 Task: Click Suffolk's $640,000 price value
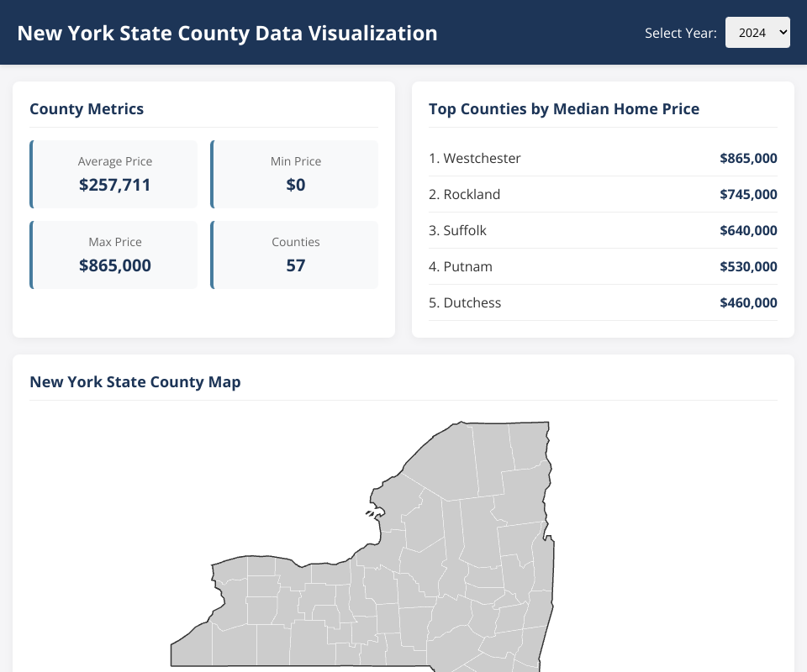(748, 230)
